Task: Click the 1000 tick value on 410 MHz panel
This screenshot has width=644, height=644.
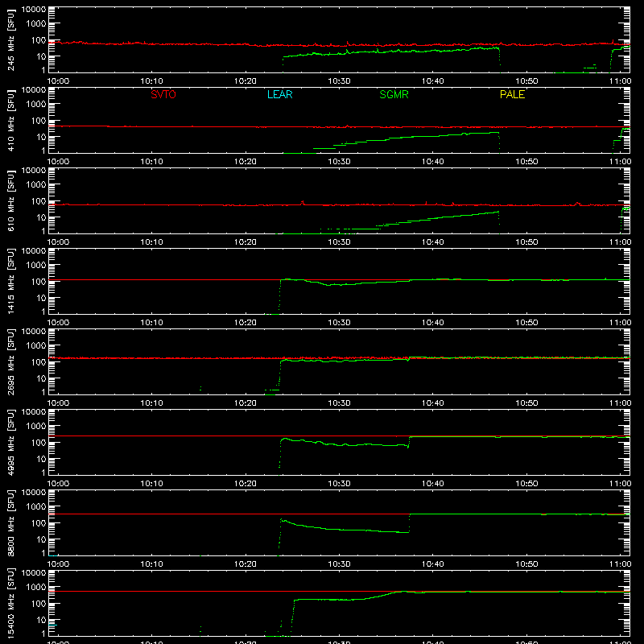Action: tap(36, 104)
